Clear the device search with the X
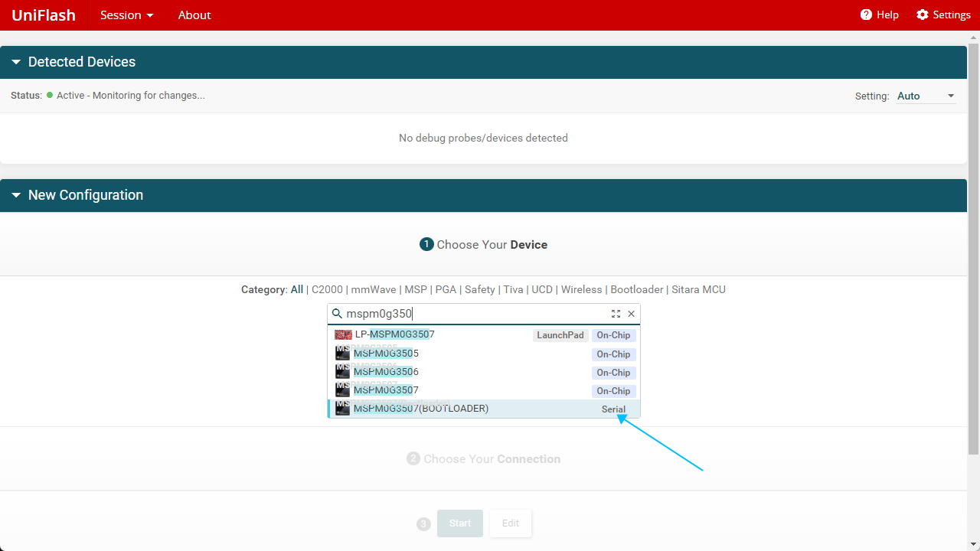Image resolution: width=980 pixels, height=551 pixels. 631,314
